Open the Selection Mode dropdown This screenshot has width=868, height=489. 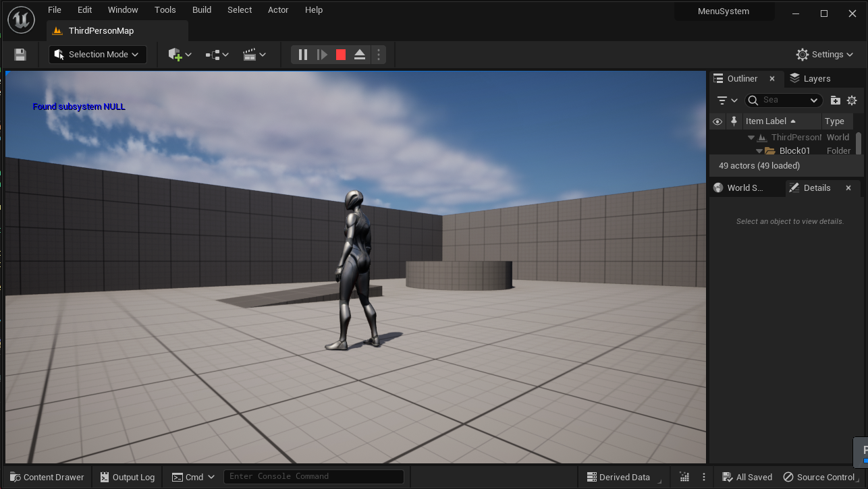(98, 55)
